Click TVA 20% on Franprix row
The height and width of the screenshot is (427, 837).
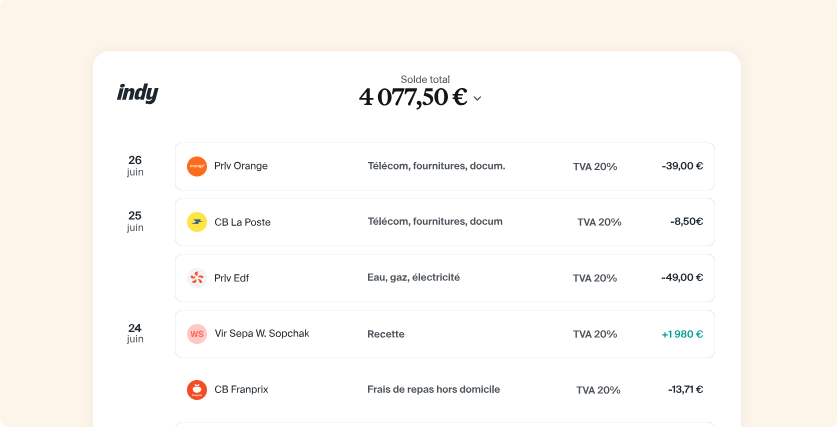(598, 390)
